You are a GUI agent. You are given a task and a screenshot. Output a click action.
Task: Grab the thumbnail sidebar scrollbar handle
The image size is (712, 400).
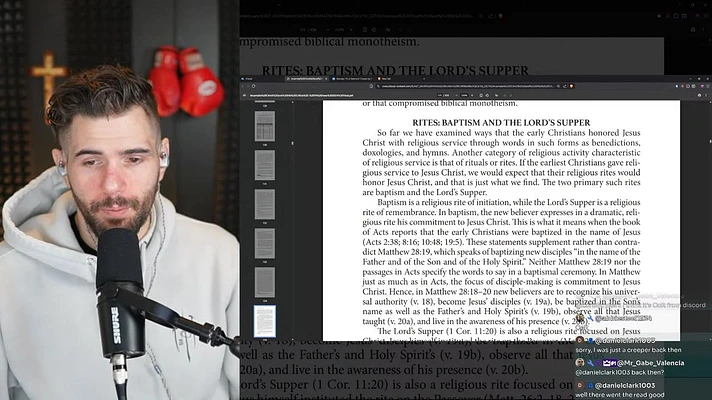pyautogui.click(x=292, y=143)
